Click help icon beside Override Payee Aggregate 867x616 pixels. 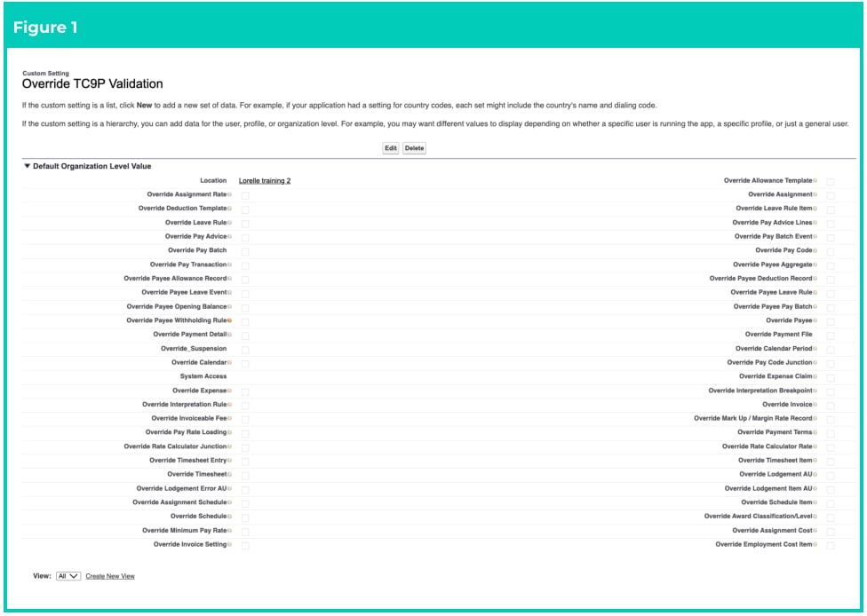[x=815, y=265]
